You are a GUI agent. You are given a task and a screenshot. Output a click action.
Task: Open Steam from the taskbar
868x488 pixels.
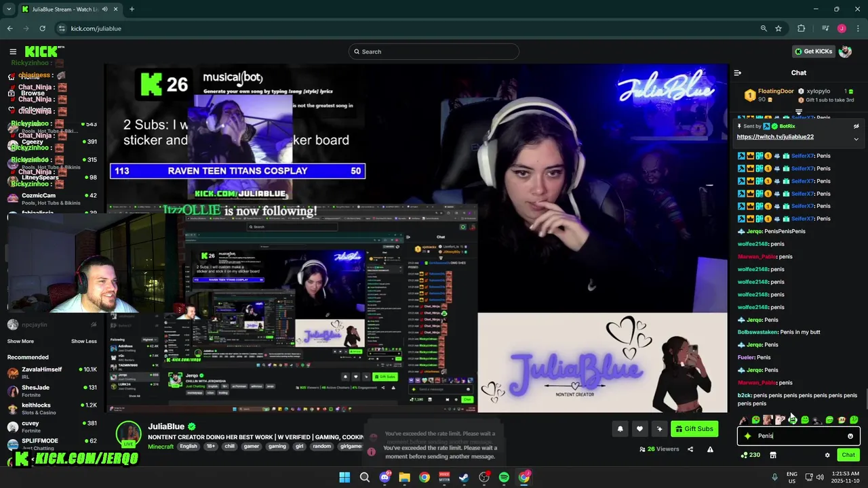tap(464, 477)
